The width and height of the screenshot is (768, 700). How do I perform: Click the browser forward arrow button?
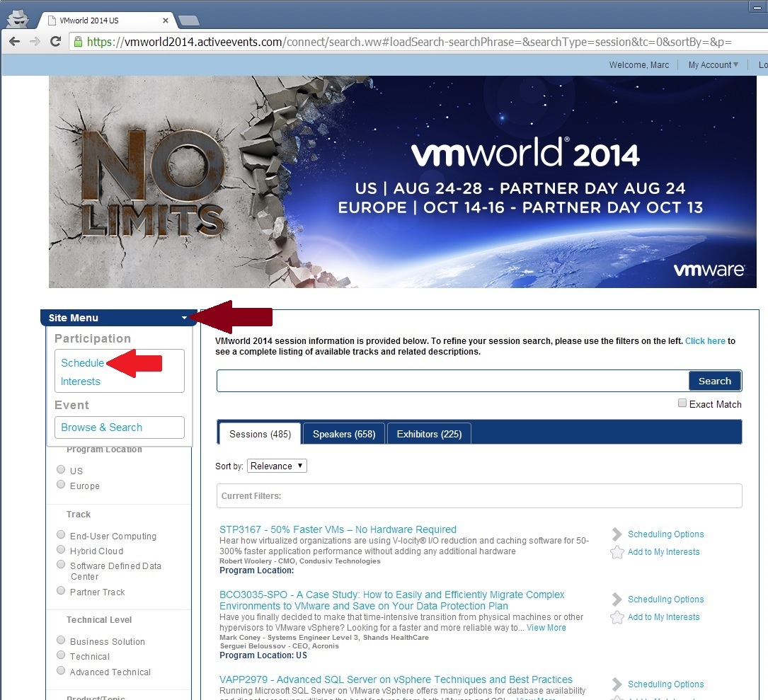(x=35, y=42)
